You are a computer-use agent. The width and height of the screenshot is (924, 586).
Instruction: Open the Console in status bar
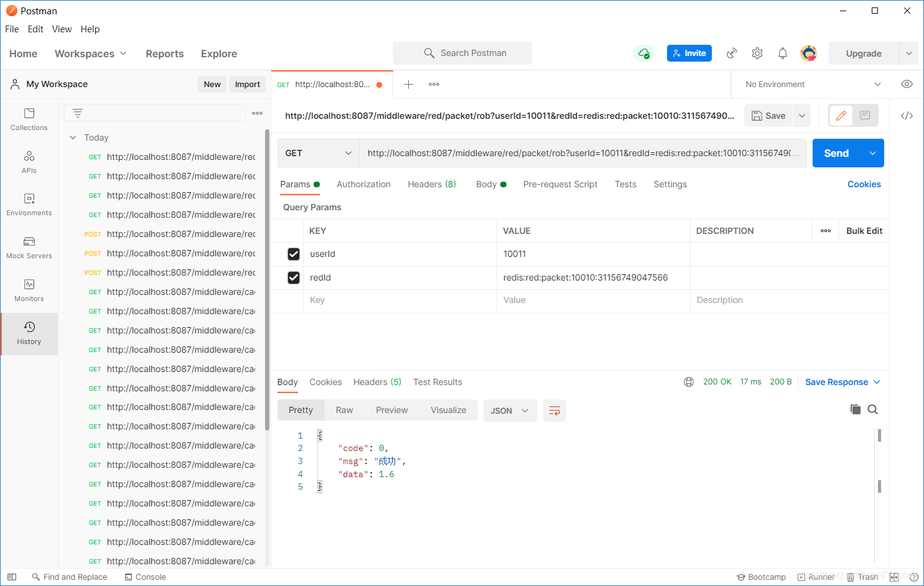click(145, 577)
